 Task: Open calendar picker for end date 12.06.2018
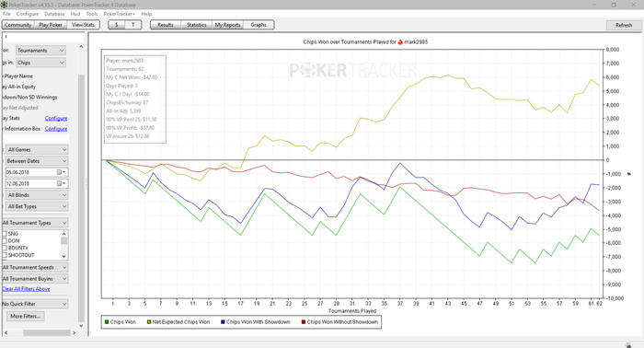point(62,183)
